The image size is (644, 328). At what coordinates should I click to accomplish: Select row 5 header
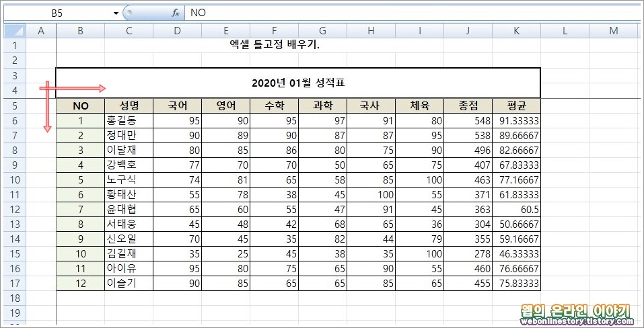coord(15,106)
